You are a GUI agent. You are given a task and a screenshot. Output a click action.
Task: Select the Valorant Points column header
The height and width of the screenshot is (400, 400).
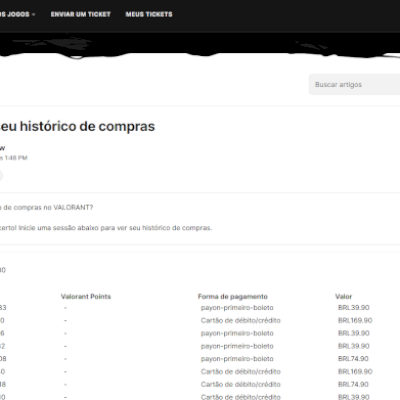tap(86, 296)
